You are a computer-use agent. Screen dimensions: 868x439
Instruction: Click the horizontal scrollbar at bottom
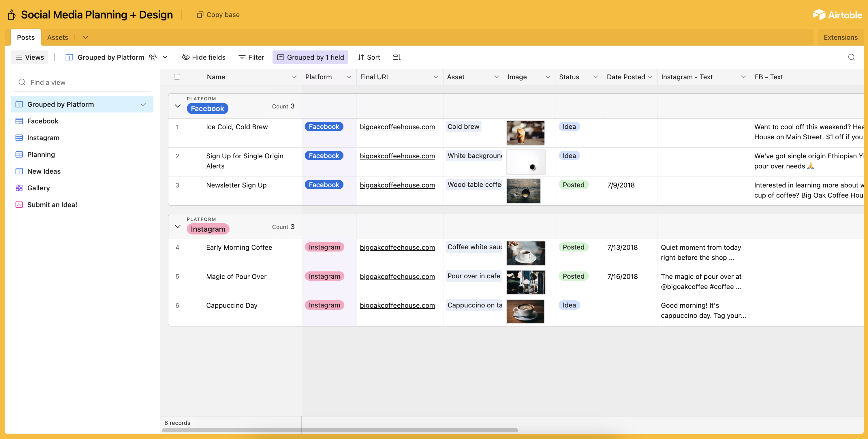click(x=340, y=431)
